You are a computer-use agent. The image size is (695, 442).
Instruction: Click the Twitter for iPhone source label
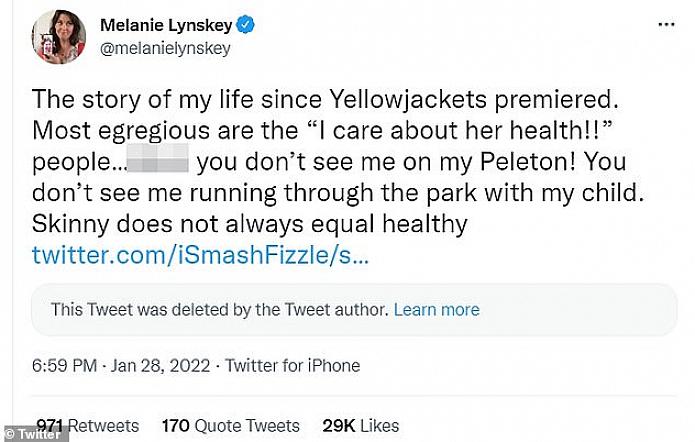point(293,366)
